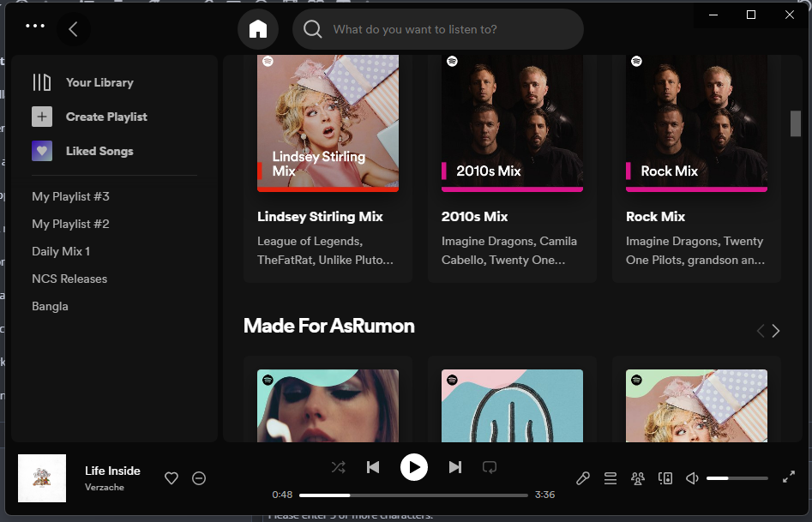Click 'Imagine Dragons, Twenty One Pilots' Rock Mix description
This screenshot has height=522, width=812.
click(695, 250)
